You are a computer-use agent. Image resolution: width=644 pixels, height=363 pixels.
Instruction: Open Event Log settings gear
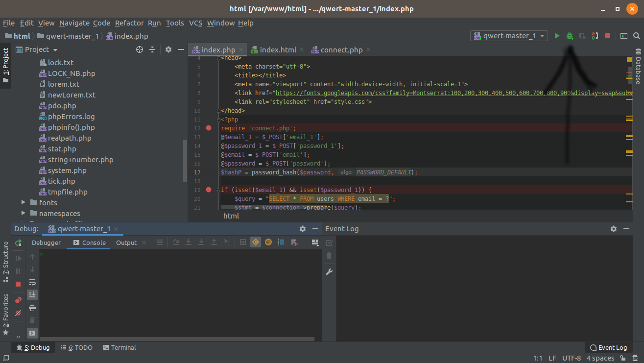[x=614, y=229]
